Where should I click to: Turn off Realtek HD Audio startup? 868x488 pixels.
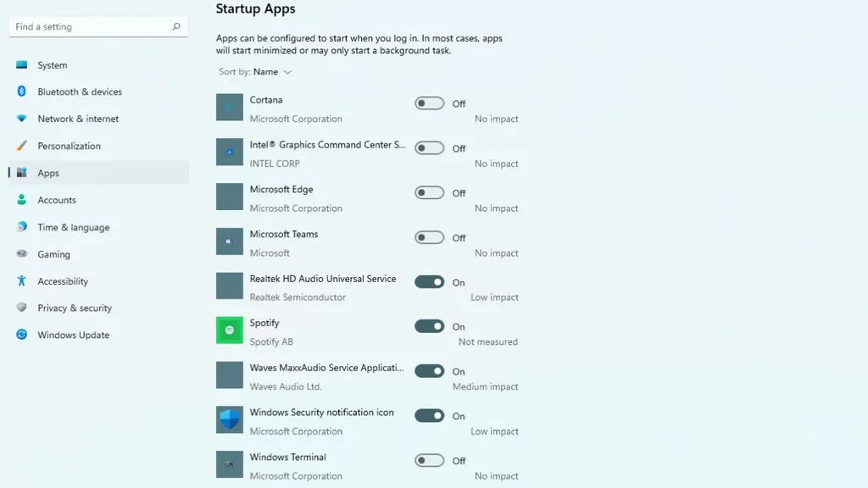429,282
